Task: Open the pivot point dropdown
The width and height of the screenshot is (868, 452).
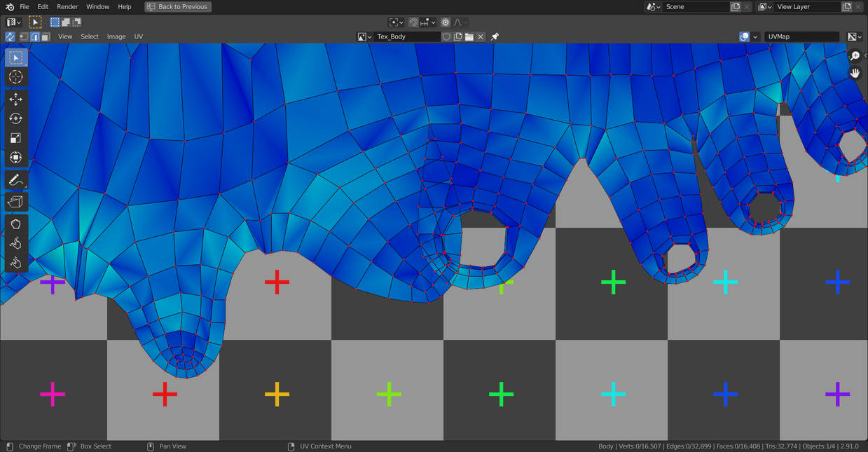Action: click(x=396, y=22)
